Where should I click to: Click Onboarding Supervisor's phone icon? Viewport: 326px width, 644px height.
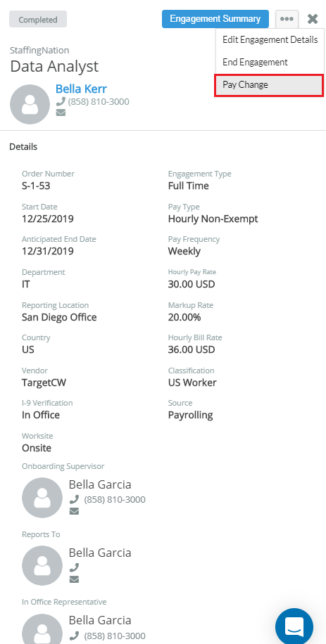pos(74,499)
